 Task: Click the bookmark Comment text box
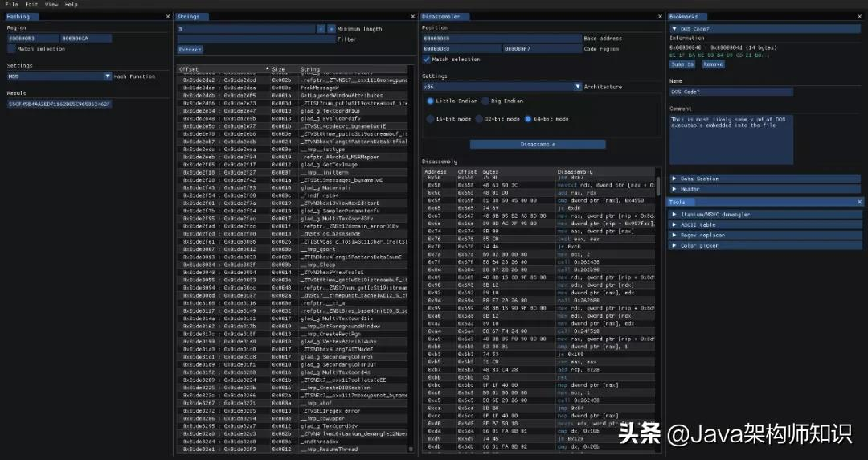pos(731,140)
